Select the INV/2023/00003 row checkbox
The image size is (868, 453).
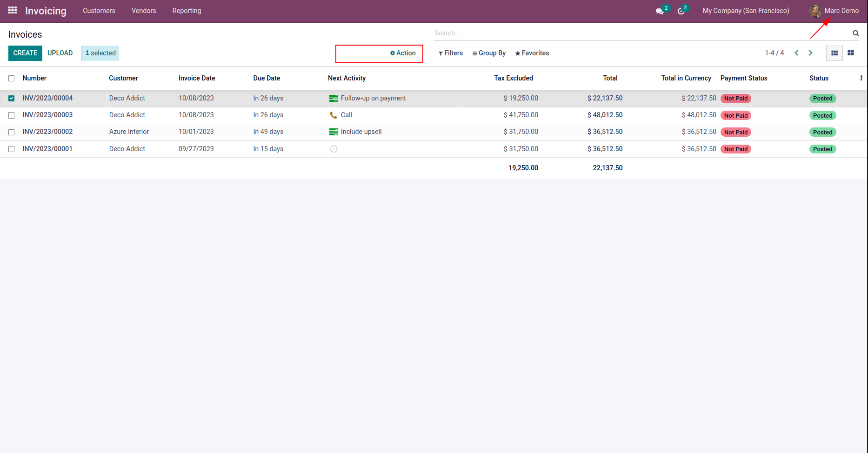click(12, 115)
